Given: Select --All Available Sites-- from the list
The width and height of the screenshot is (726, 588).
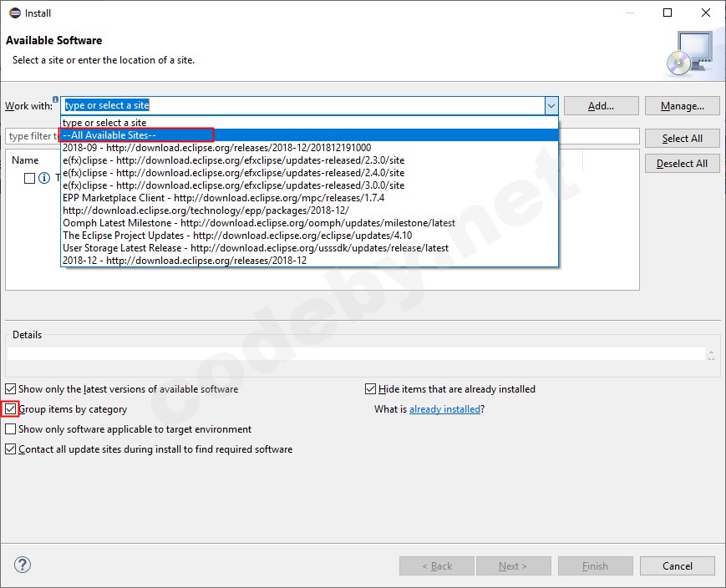Looking at the screenshot, I should [x=309, y=135].
